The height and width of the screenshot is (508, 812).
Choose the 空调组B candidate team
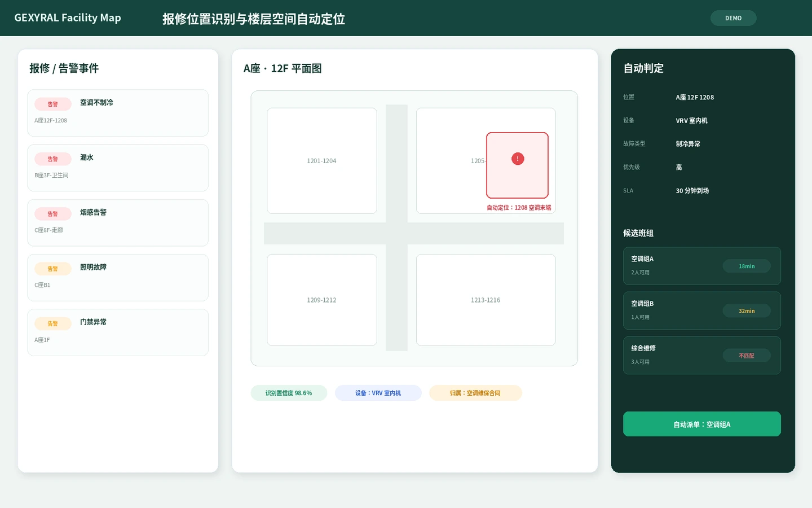click(702, 310)
